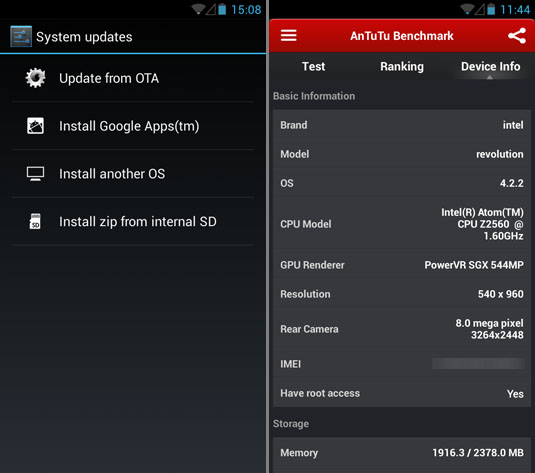Viewport: 535px width, 473px height.
Task: Select the Memory storage row
Action: pyautogui.click(x=402, y=453)
